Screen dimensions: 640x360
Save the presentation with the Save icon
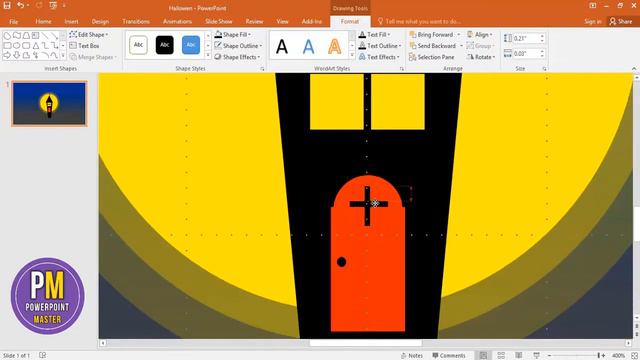(x=7, y=5)
